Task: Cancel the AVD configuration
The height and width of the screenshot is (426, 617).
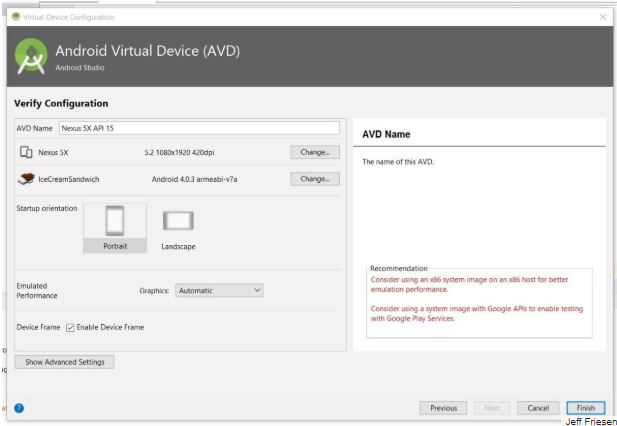Action: pyautogui.click(x=538, y=408)
